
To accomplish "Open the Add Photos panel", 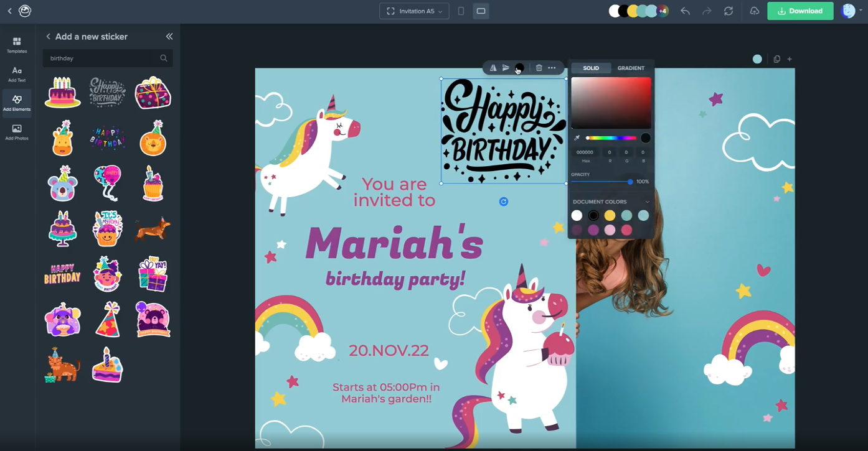I will click(17, 132).
